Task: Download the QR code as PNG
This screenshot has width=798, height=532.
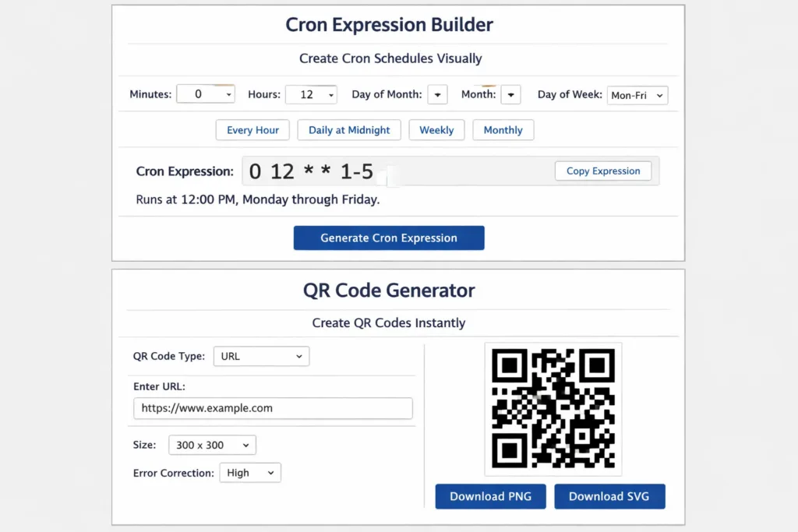Action: tap(491, 496)
